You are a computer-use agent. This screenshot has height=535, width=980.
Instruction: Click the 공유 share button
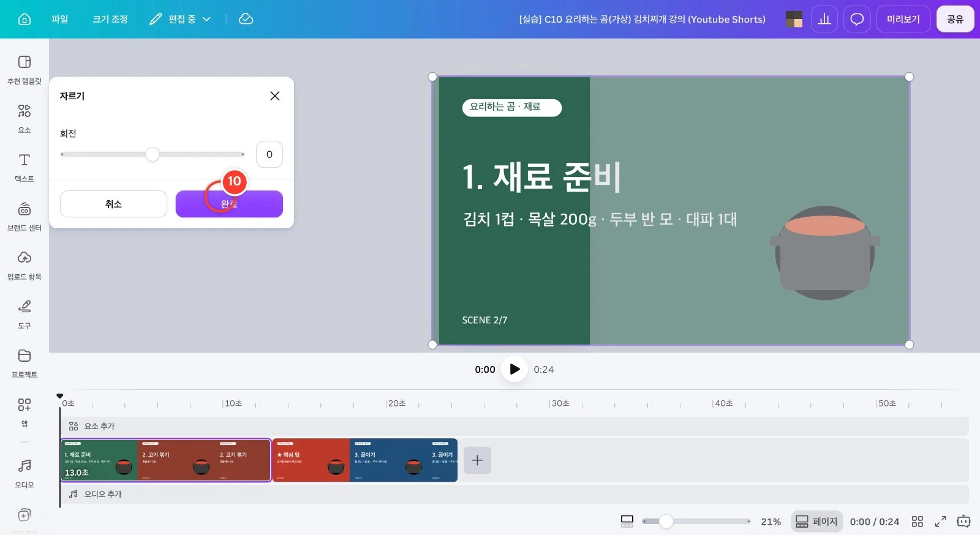pos(956,19)
